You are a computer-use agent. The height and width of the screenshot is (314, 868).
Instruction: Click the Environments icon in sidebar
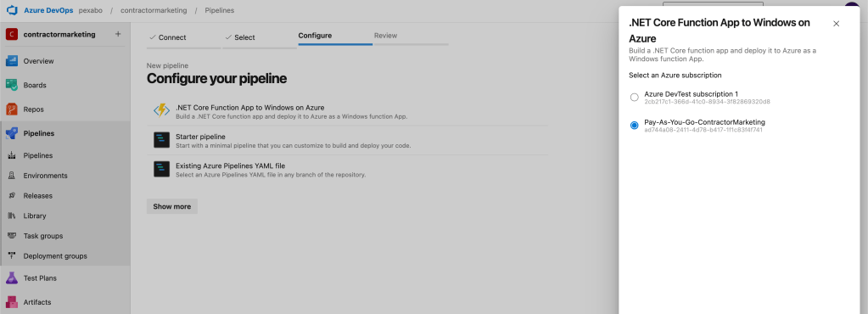click(12, 176)
